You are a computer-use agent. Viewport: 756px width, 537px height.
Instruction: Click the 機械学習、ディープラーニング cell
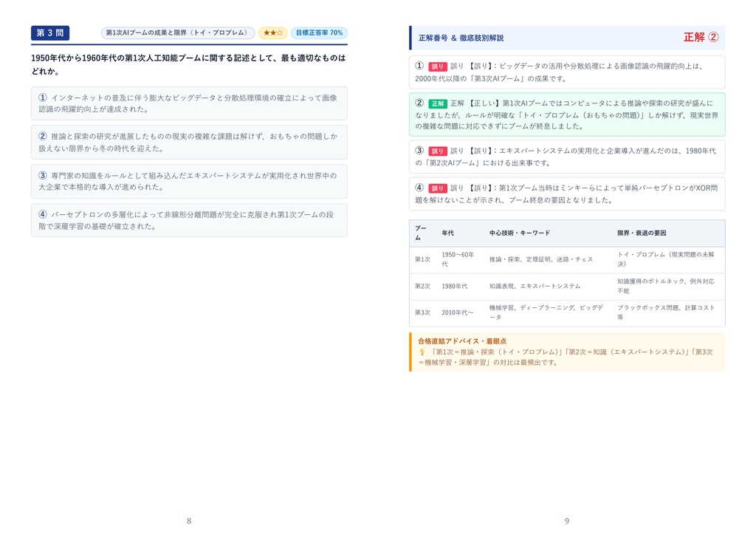(x=546, y=312)
